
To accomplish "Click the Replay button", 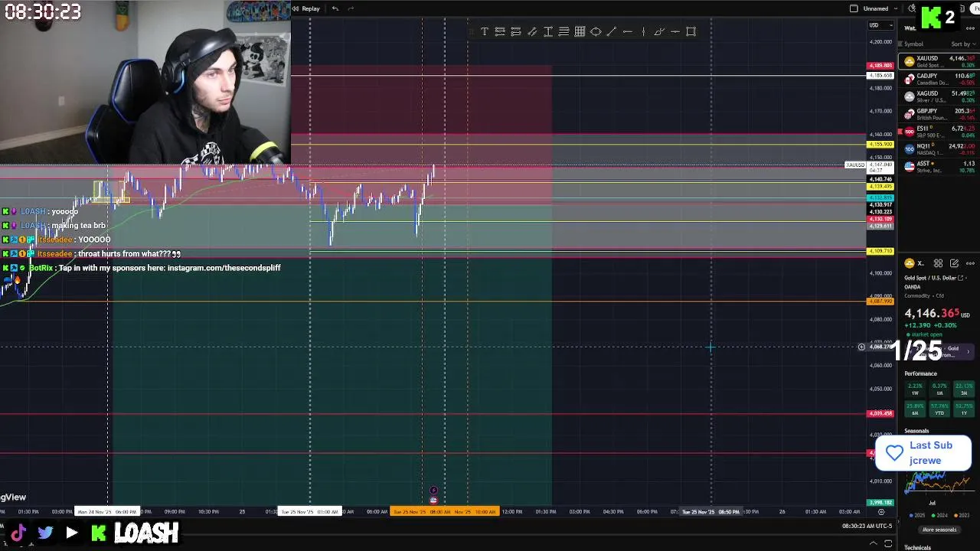I will 306,8.
